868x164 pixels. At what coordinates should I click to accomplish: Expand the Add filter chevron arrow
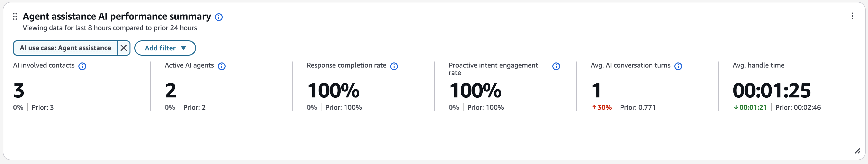coord(184,48)
